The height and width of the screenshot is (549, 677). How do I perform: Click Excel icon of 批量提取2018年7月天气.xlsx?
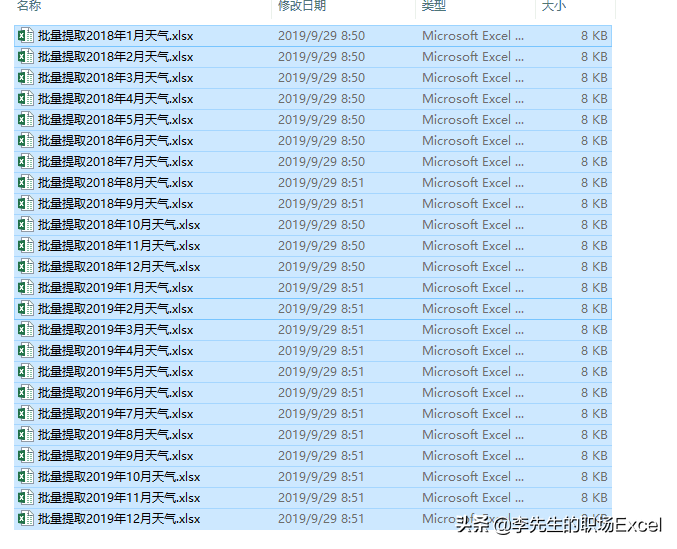(25, 161)
